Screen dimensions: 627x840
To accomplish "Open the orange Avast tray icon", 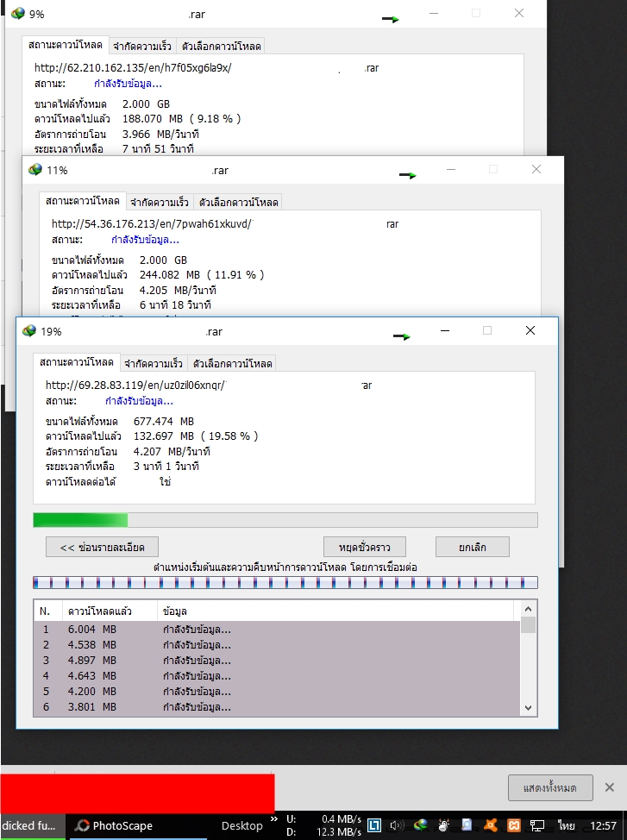I will [491, 825].
